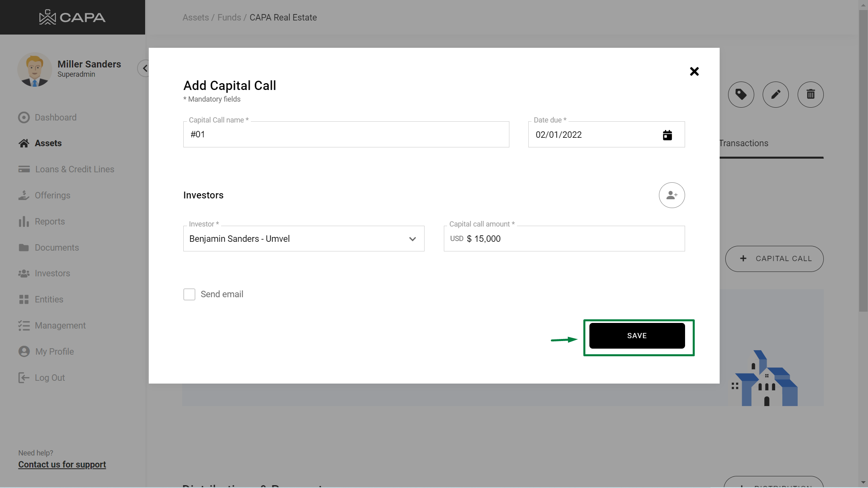Click the Dashboard sidebar icon

(24, 117)
